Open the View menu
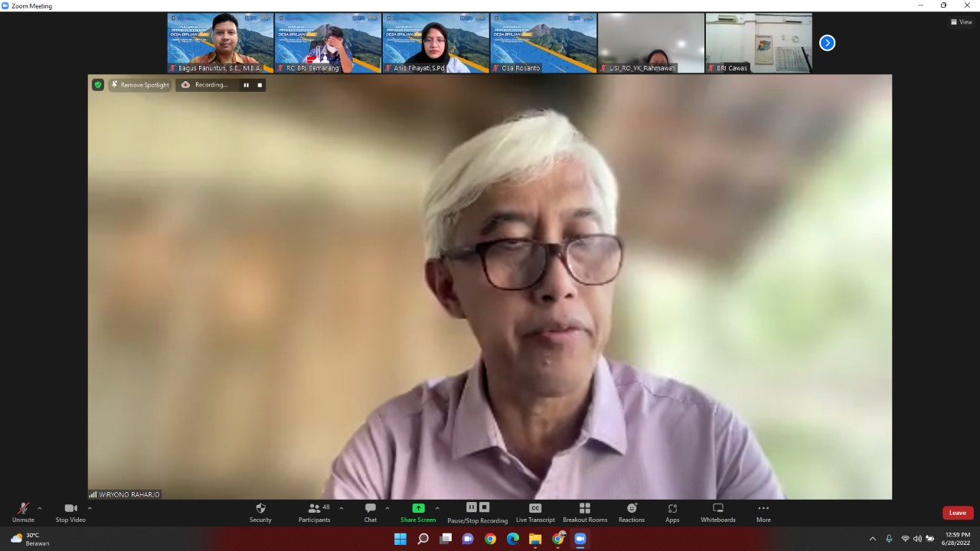Screen dimensions: 980x551 point(961,21)
